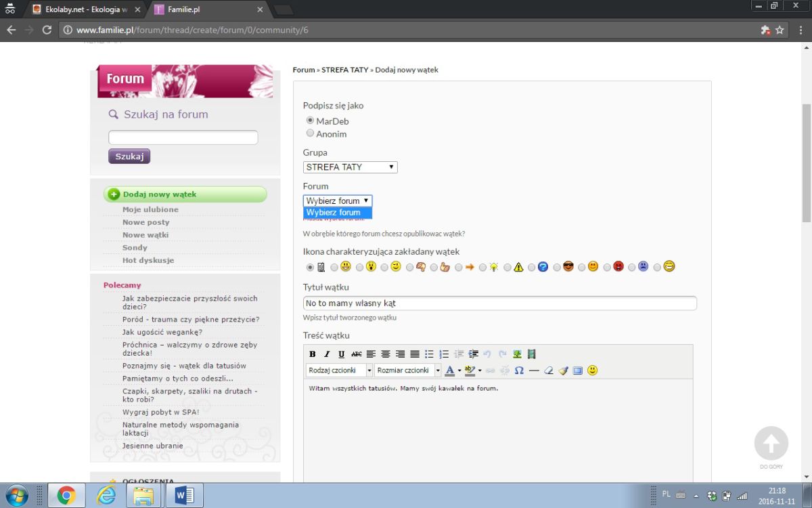
Task: Insert horizontal line icon
Action: point(534,371)
